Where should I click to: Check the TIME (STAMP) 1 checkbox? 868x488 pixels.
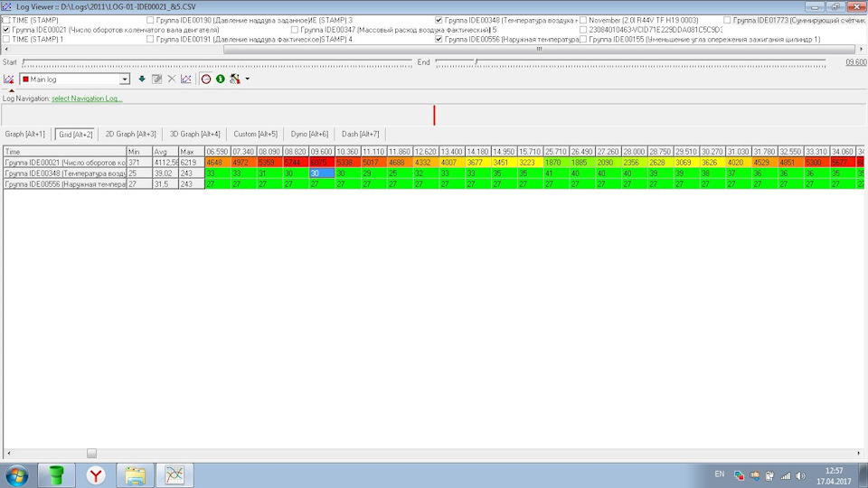coord(6,39)
